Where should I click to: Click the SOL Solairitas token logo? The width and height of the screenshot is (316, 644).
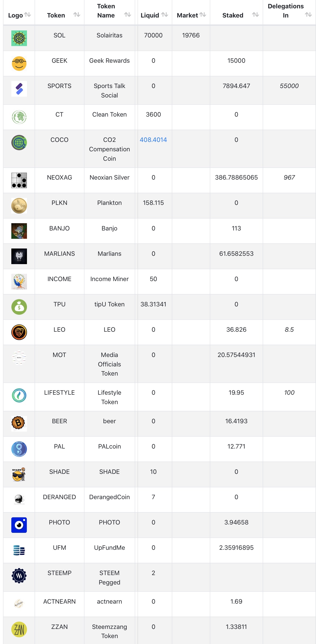point(19,38)
